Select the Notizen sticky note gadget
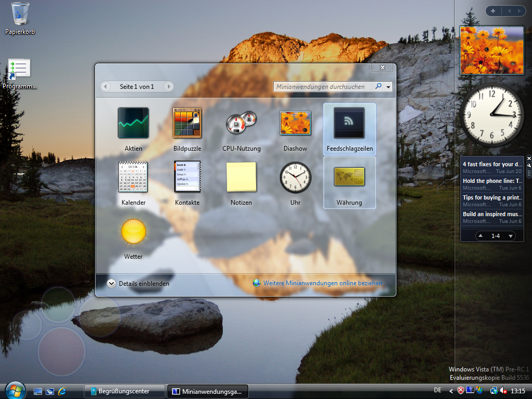Viewport: 532px width, 399px height. [x=241, y=177]
